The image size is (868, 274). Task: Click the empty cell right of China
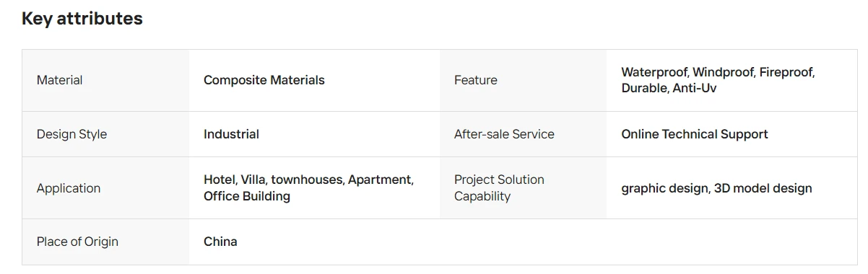tap(648, 242)
